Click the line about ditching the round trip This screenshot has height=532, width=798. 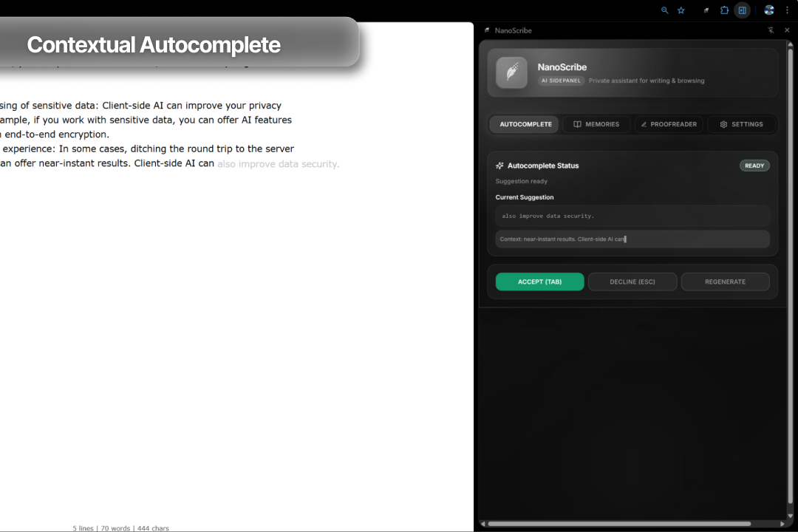coord(147,149)
